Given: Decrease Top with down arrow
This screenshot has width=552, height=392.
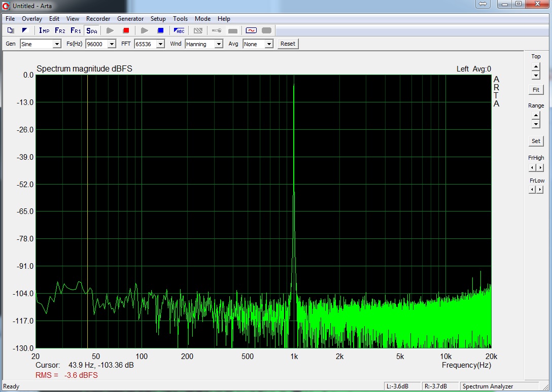Looking at the screenshot, I should (x=536, y=75).
